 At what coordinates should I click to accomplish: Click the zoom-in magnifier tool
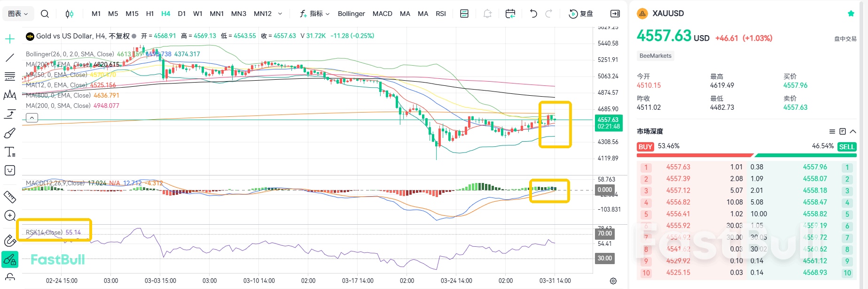[9, 216]
